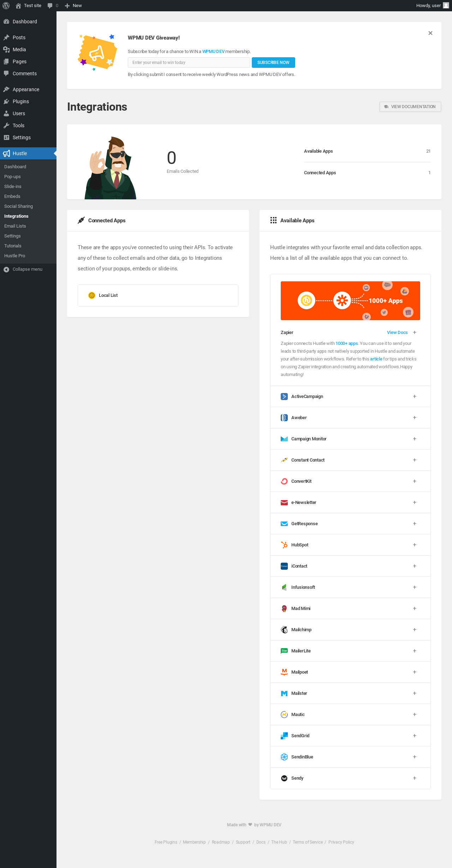The height and width of the screenshot is (868, 452).
Task: Click the MailerLite app icon
Action: (x=284, y=651)
